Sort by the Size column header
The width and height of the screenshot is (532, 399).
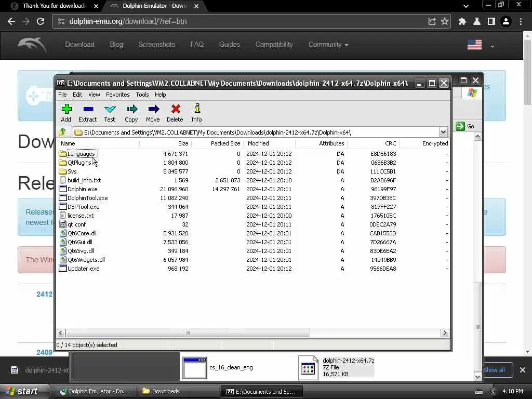coord(166,143)
